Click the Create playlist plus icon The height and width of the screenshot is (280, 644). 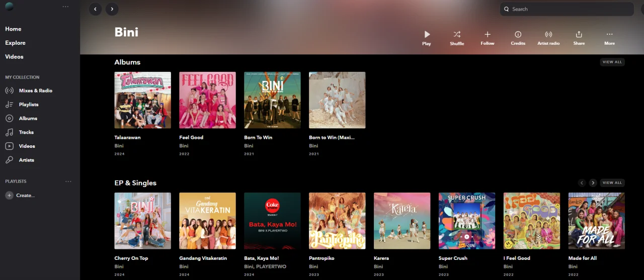(9, 196)
